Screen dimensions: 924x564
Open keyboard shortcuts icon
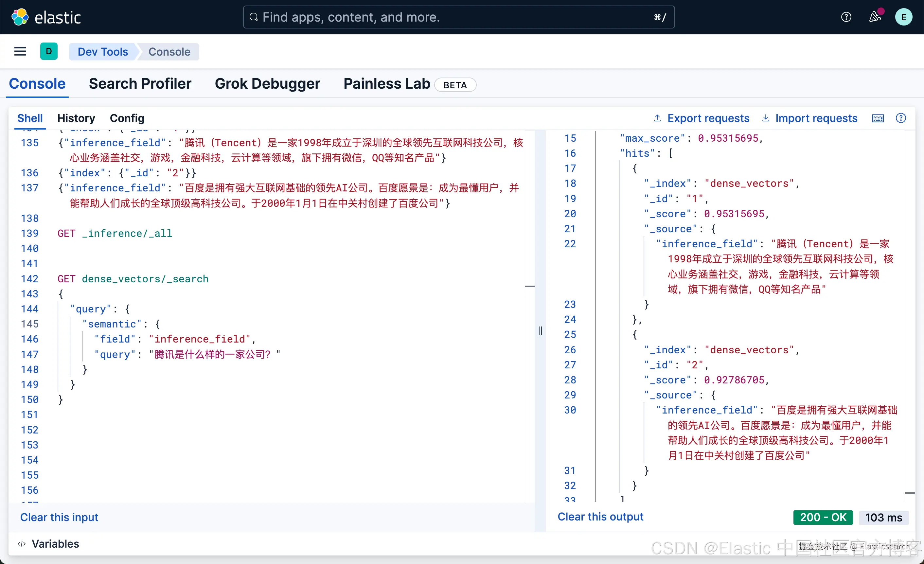pos(878,118)
